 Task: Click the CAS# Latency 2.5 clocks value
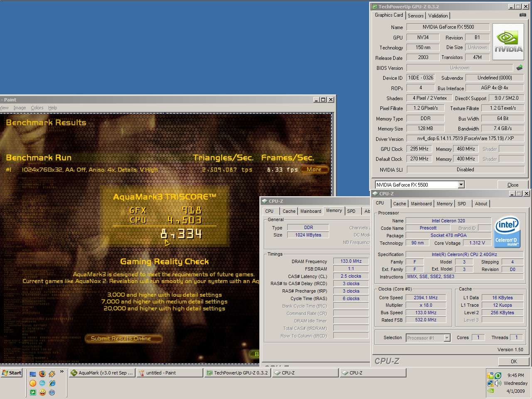click(x=351, y=276)
